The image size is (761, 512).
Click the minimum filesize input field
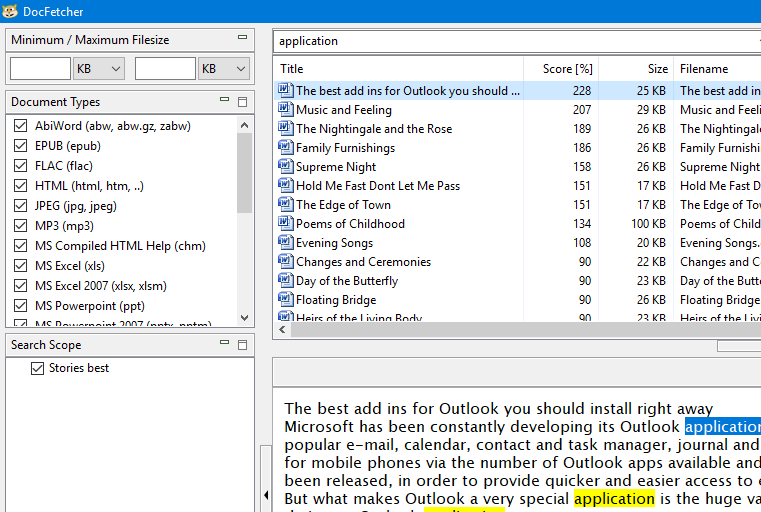[40, 68]
